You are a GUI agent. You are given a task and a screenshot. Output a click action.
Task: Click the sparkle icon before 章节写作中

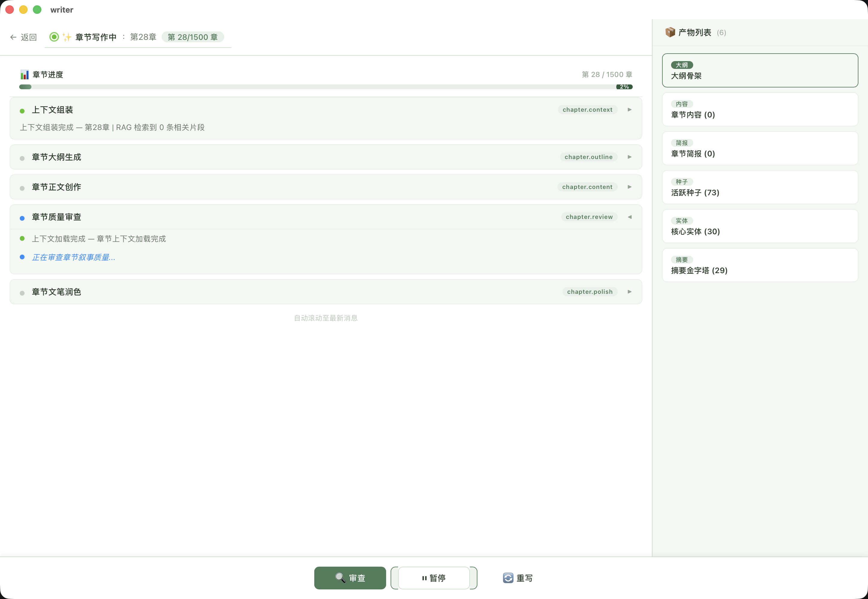tap(67, 37)
